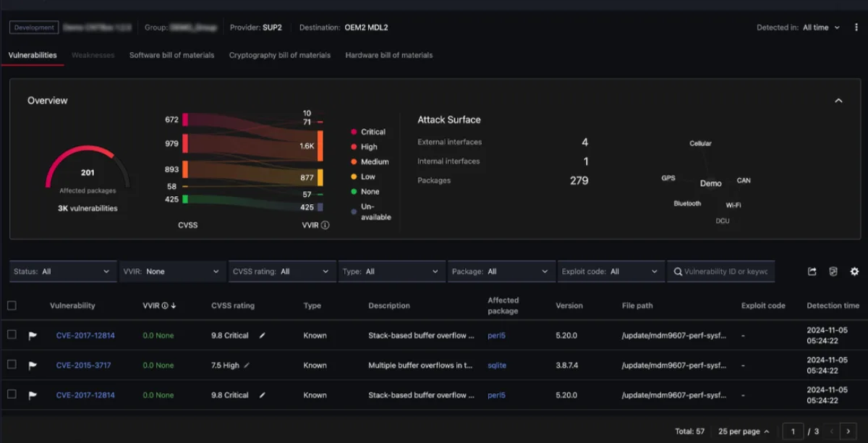868x443 pixels.
Task: Collapse the Overview panel with chevron
Action: (x=838, y=101)
